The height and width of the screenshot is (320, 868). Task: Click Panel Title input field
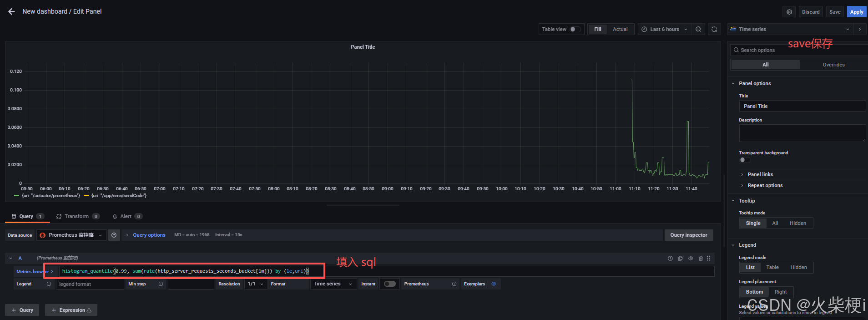pos(802,106)
